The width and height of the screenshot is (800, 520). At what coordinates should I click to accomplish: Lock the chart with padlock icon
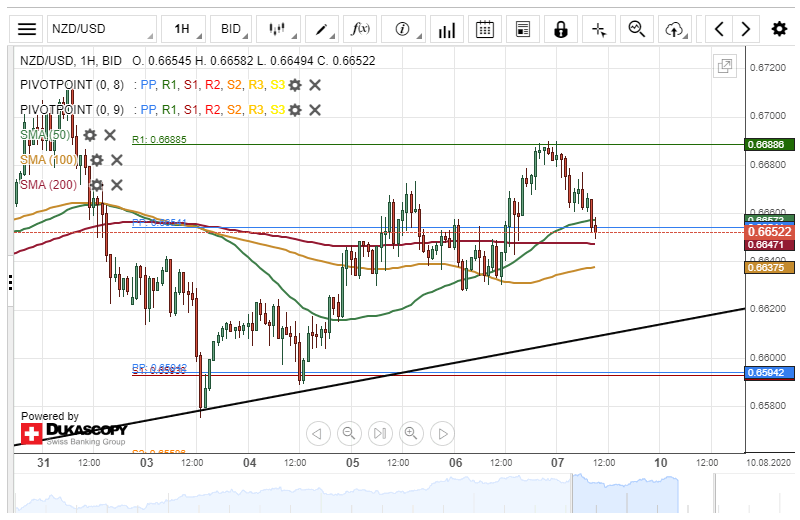(x=560, y=29)
